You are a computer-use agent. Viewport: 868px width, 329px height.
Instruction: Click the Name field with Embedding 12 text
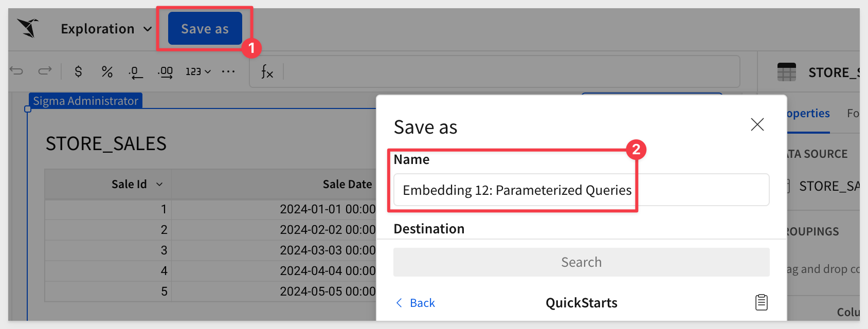(x=582, y=190)
